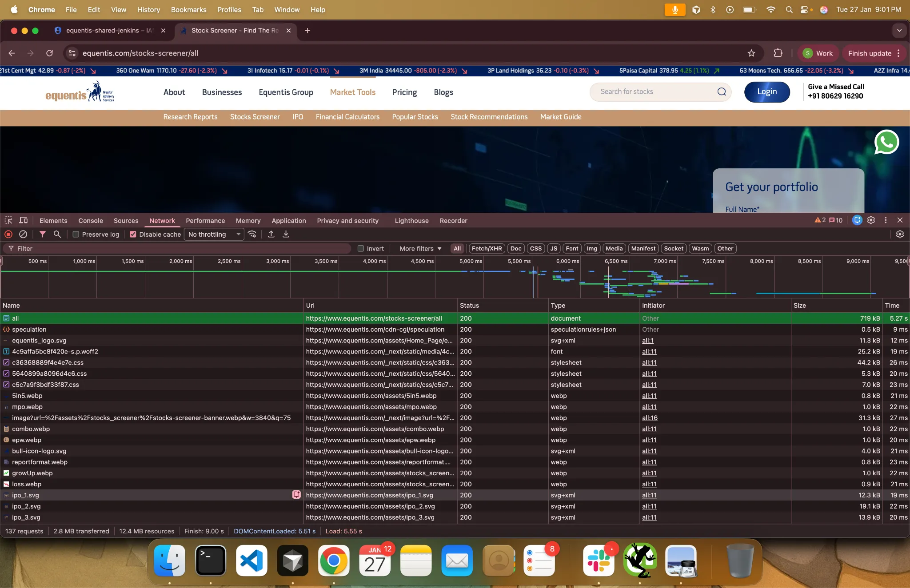
Task: Open Network panel settings gear
Action: coord(900,234)
